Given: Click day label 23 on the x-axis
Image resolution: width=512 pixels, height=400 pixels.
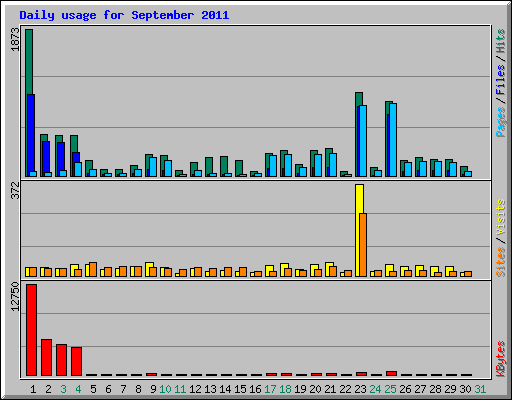Looking at the screenshot, I should tap(360, 389).
